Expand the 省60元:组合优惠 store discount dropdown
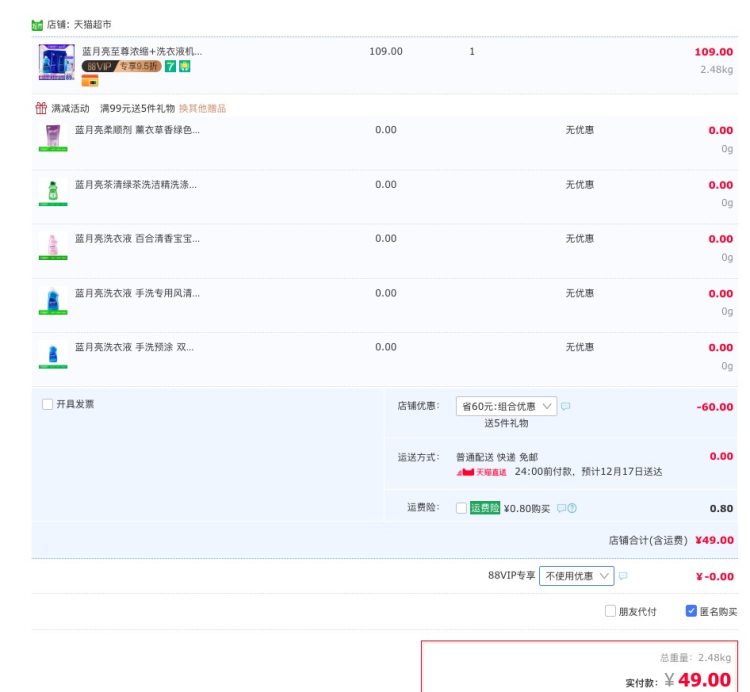The height and width of the screenshot is (692, 750). (x=506, y=406)
